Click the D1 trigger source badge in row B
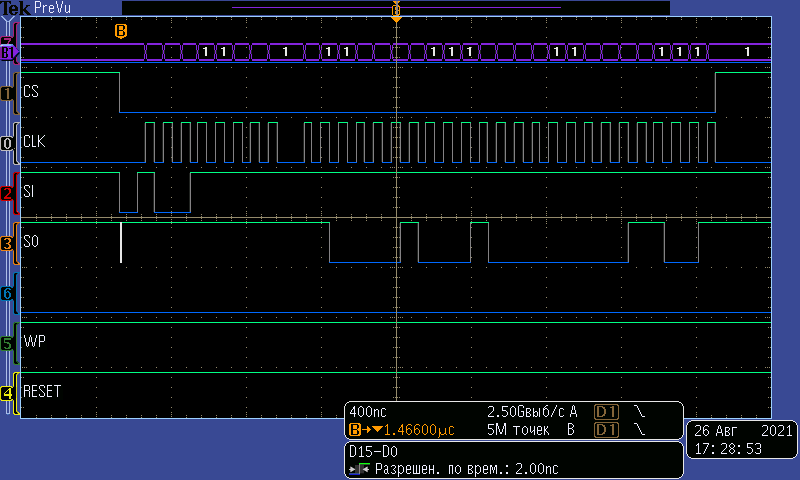Viewport: 800px width, 480px height. pos(606,430)
